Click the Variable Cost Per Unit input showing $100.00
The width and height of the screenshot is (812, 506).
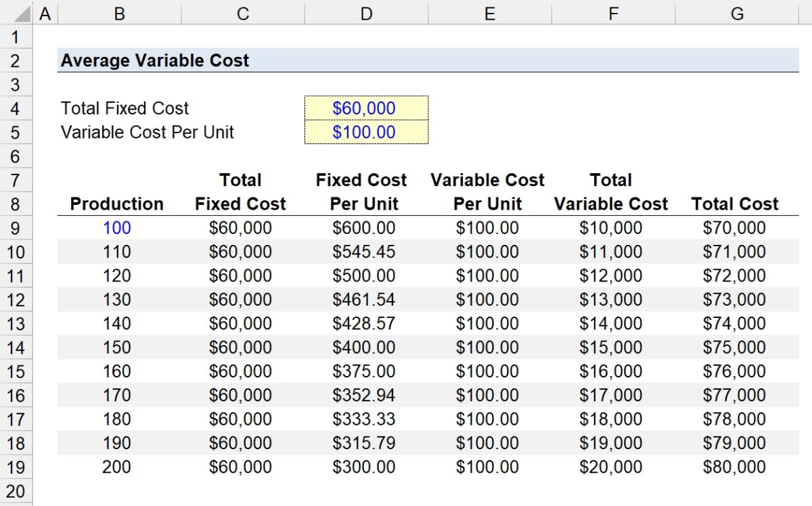point(366,133)
